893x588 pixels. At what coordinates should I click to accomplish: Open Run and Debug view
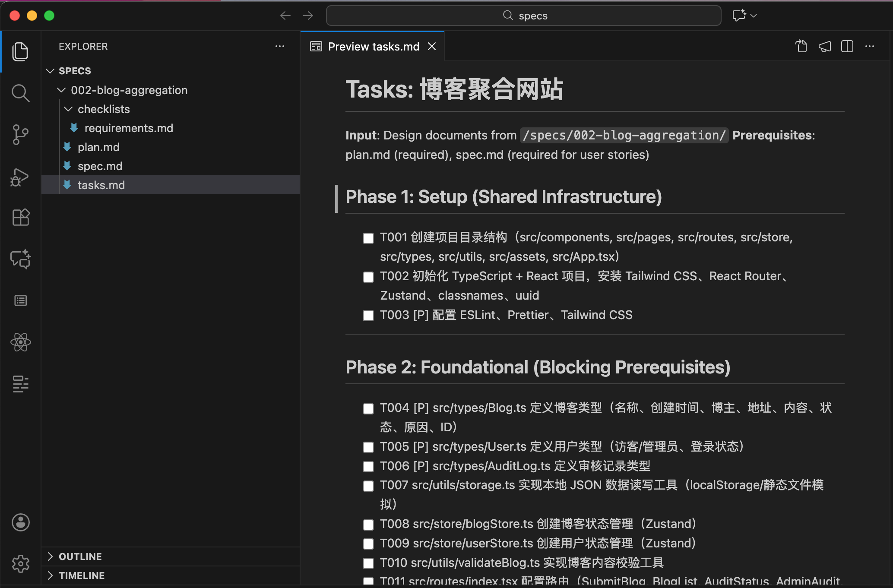[x=20, y=177]
